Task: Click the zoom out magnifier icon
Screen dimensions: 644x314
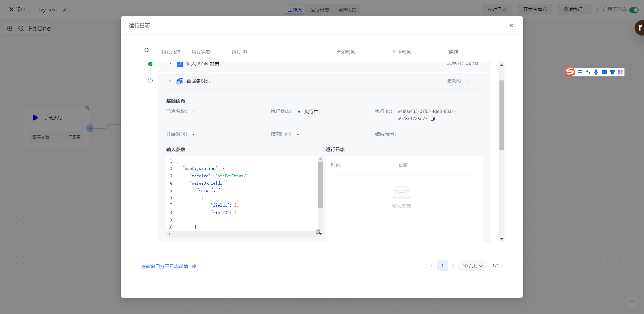Action: pyautogui.click(x=21, y=28)
